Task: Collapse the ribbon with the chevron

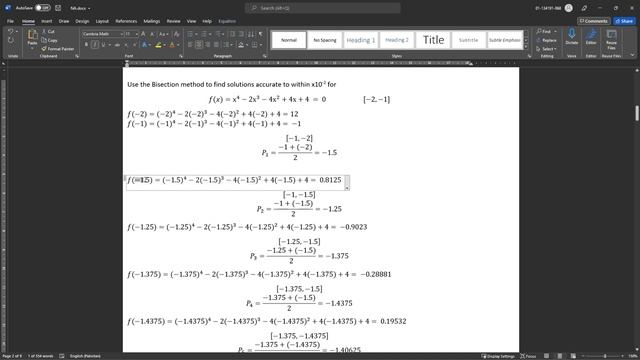Action: pyautogui.click(x=632, y=56)
